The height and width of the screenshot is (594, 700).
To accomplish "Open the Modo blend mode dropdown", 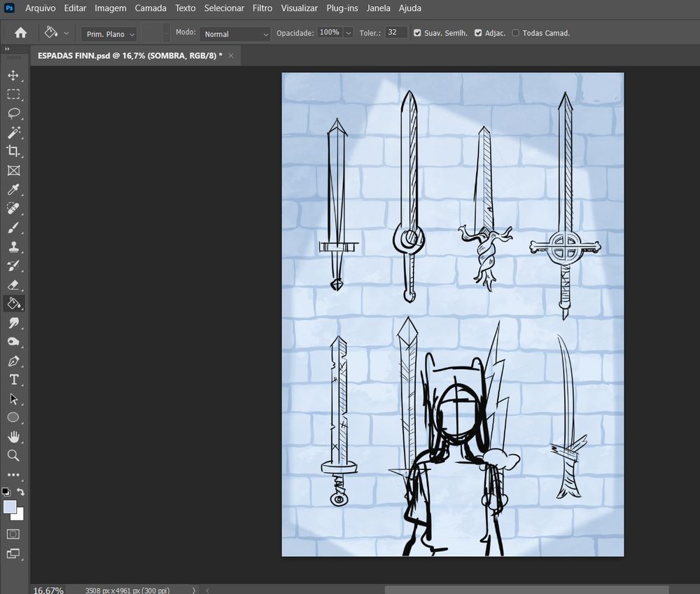I will point(234,34).
